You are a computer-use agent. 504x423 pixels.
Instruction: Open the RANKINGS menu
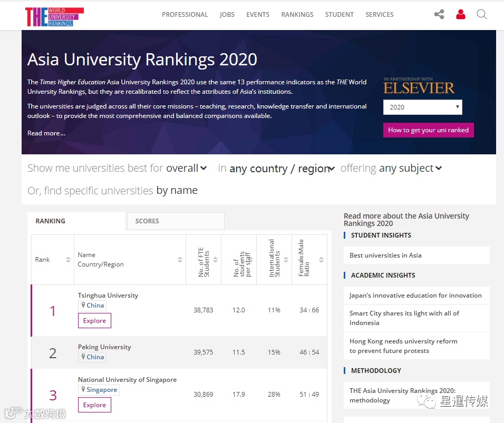coord(297,14)
